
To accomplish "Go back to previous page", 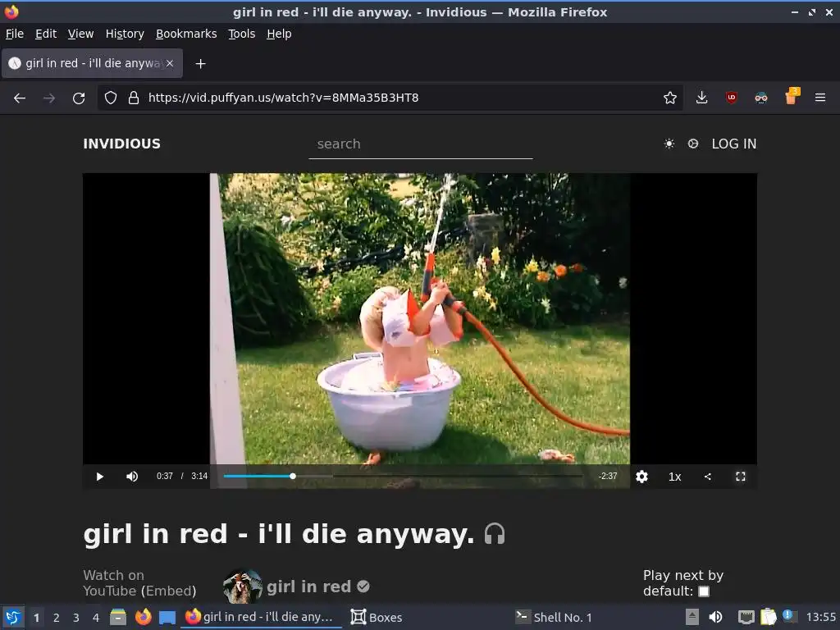I will tap(20, 98).
